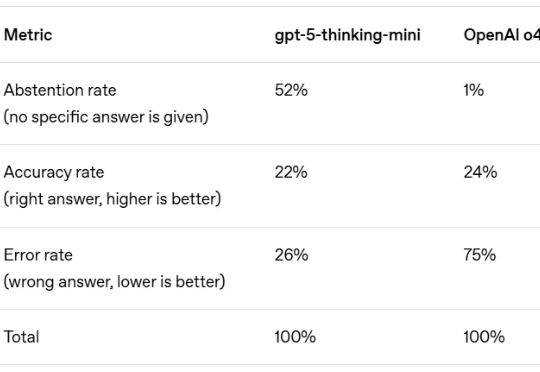This screenshot has height=372, width=540.
Task: Select the Abstention rate row label
Action: pos(60,90)
